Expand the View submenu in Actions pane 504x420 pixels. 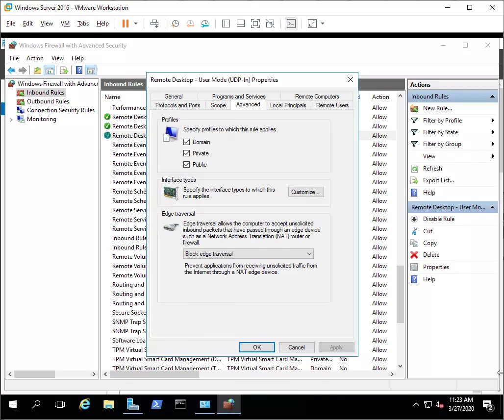493,156
